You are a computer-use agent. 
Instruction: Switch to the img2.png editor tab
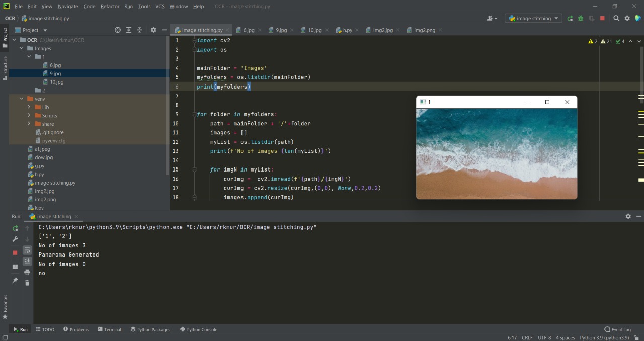[424, 30]
